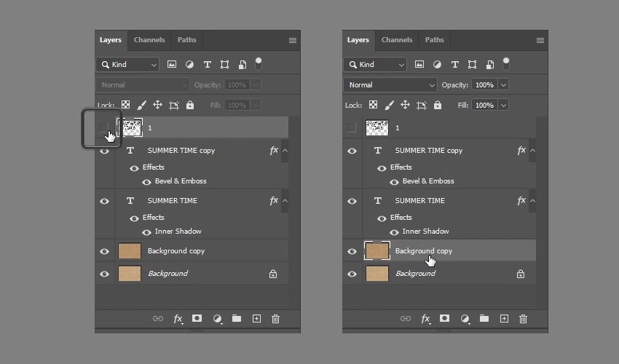Collapse SUMMER TIME copy effects, left panel
Image resolution: width=619 pixels, height=364 pixels.
[285, 151]
